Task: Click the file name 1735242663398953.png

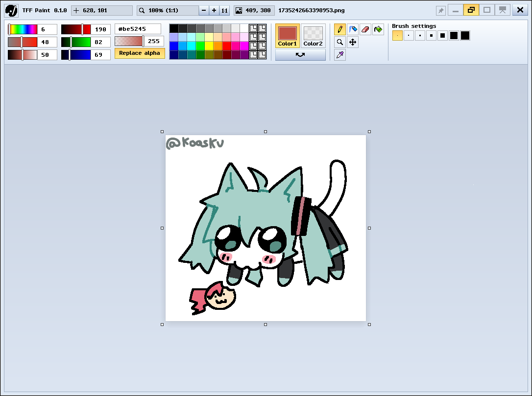Action: pyautogui.click(x=312, y=10)
